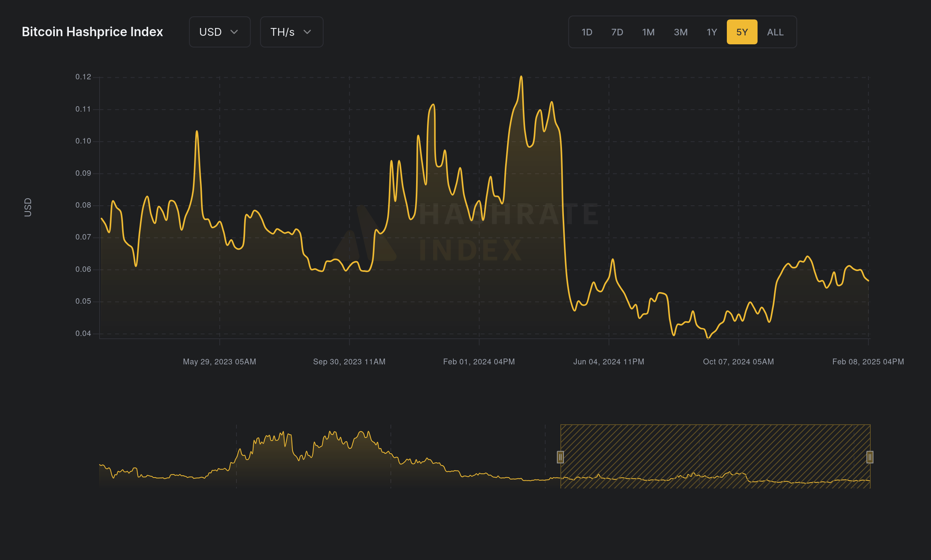931x560 pixels.
Task: Open the USD currency dropdown
Action: 219,32
